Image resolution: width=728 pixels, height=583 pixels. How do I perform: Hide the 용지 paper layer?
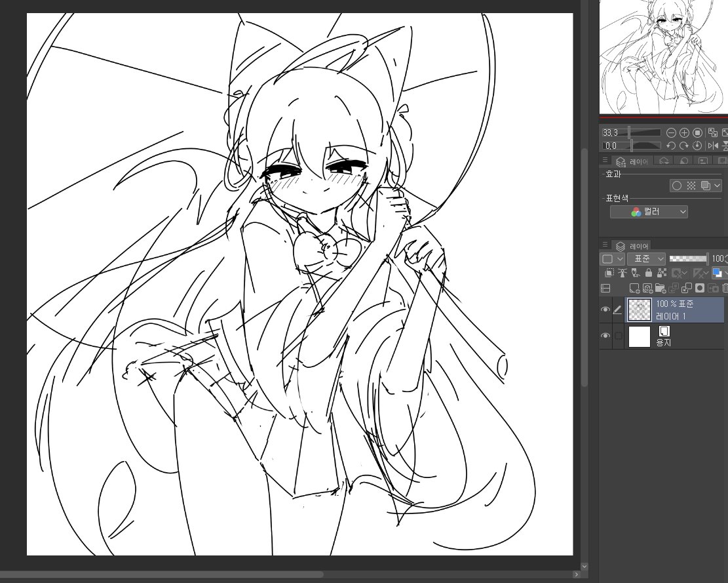point(605,336)
